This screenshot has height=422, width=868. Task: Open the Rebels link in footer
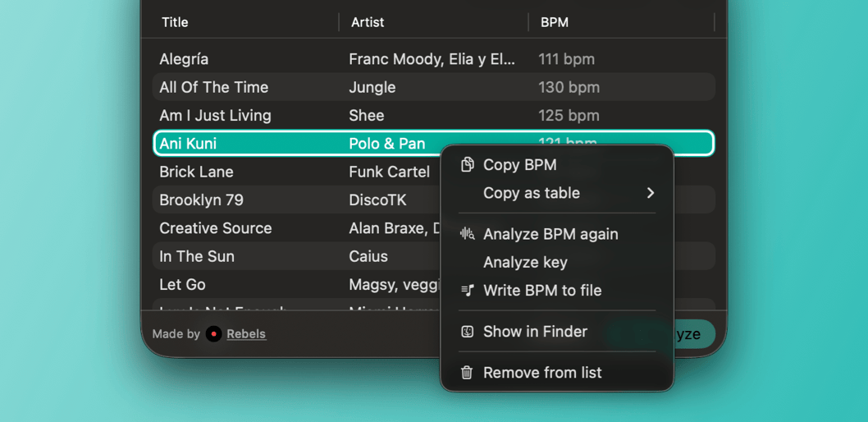coord(246,334)
